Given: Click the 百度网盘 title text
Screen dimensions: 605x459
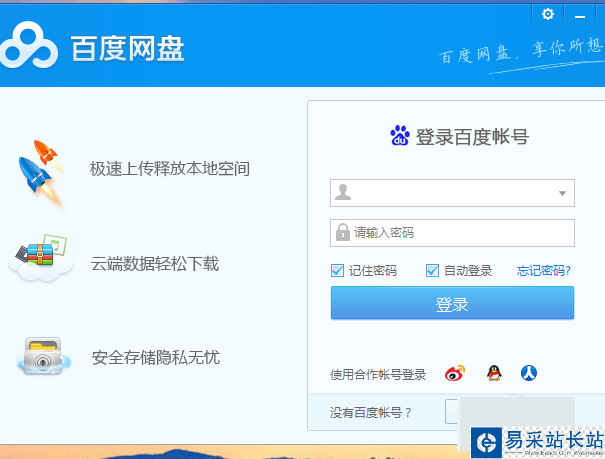Looking at the screenshot, I should [128, 49].
